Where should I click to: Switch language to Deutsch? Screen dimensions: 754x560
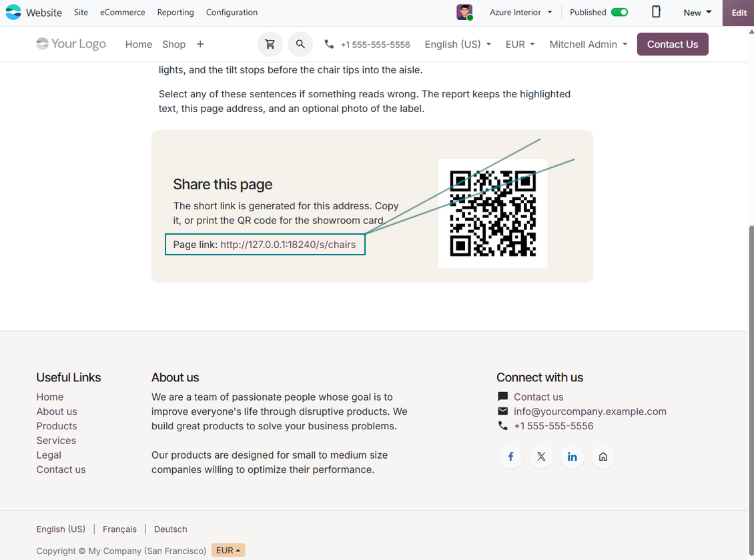[x=170, y=529]
